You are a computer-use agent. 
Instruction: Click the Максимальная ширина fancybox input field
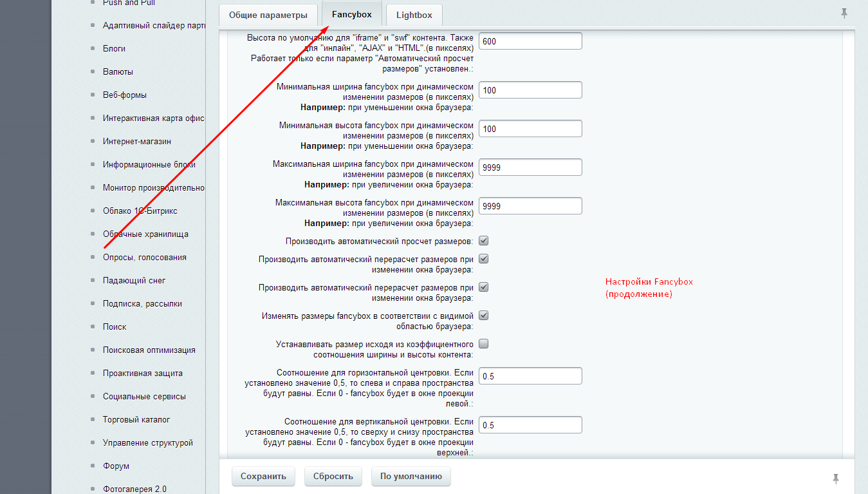530,167
